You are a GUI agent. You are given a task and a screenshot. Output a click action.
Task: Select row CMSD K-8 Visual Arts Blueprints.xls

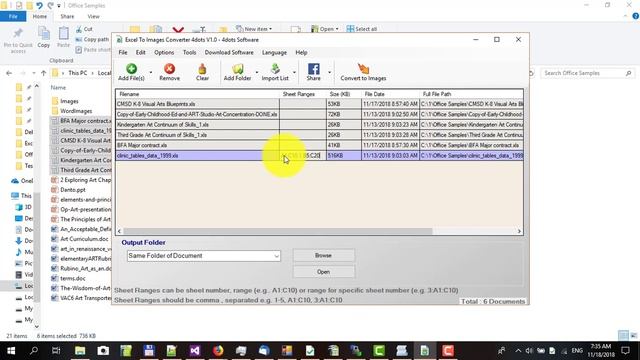click(x=319, y=104)
